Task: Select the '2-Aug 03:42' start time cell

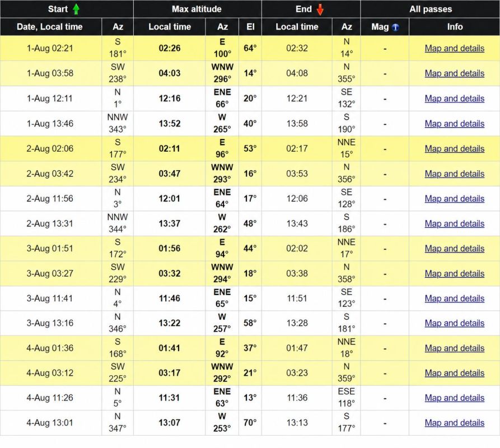Action: (x=50, y=174)
